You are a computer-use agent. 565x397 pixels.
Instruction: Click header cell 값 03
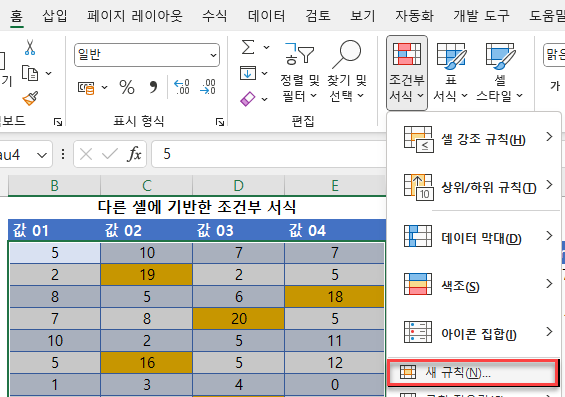(x=239, y=231)
